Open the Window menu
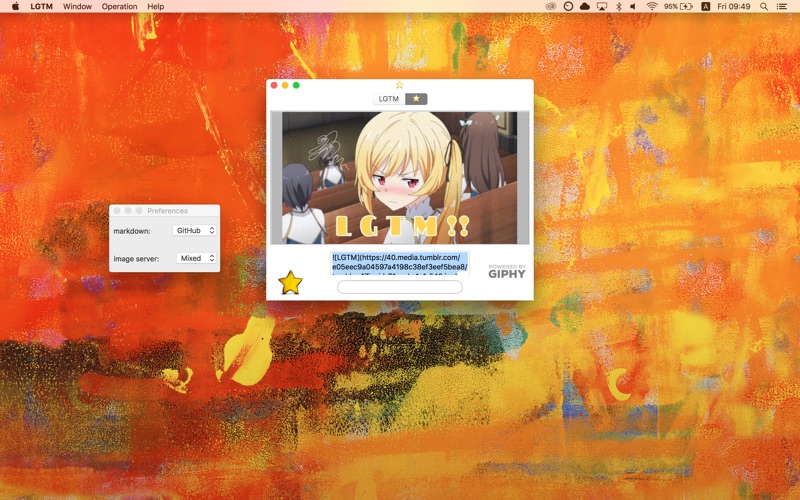This screenshot has width=800, height=500. coord(77,7)
